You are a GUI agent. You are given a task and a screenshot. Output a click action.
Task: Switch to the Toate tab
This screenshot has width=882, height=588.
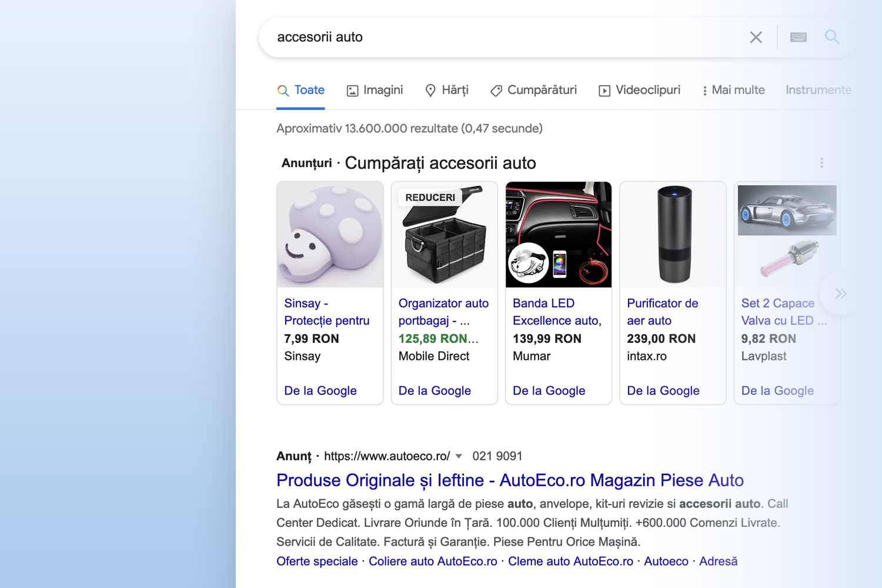click(x=301, y=90)
